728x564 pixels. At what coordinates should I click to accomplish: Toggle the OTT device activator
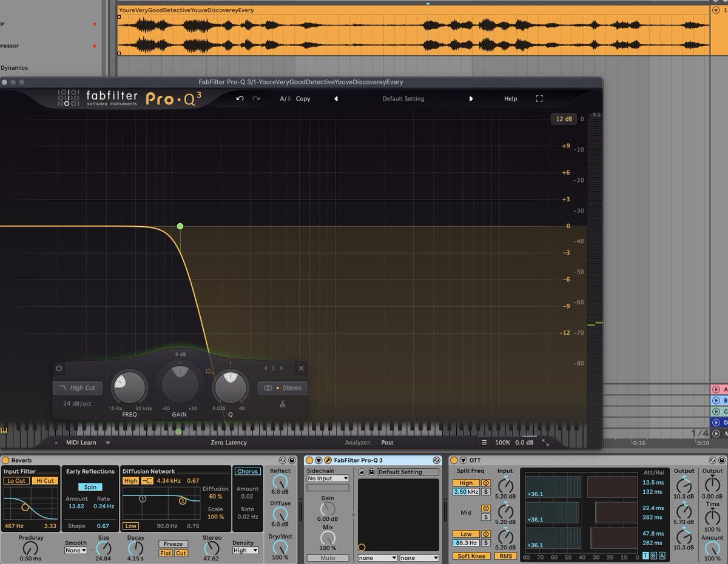[454, 461]
